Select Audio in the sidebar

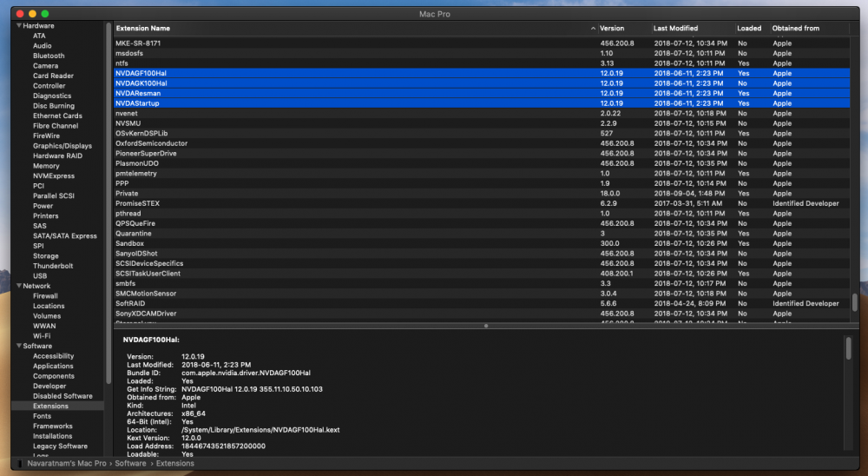point(42,45)
